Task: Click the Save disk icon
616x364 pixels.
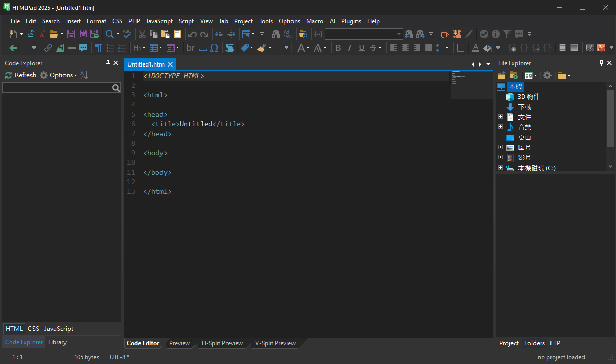Action: point(71,34)
